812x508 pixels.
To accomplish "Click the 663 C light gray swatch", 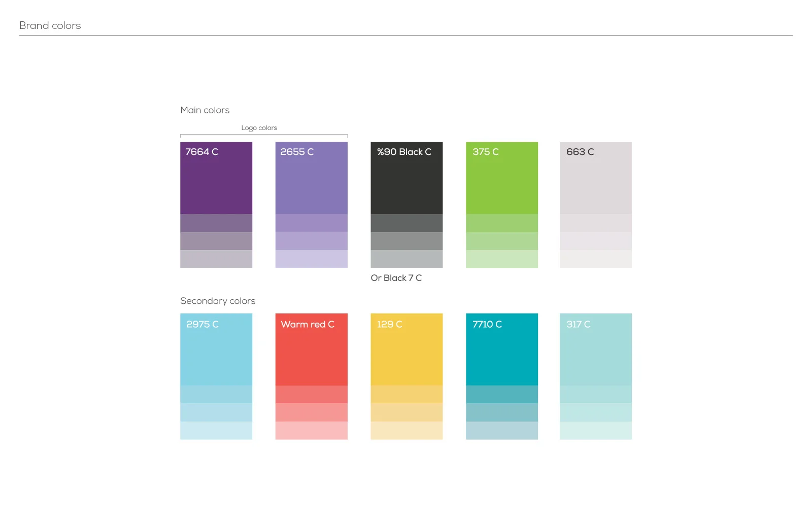I will (x=596, y=178).
